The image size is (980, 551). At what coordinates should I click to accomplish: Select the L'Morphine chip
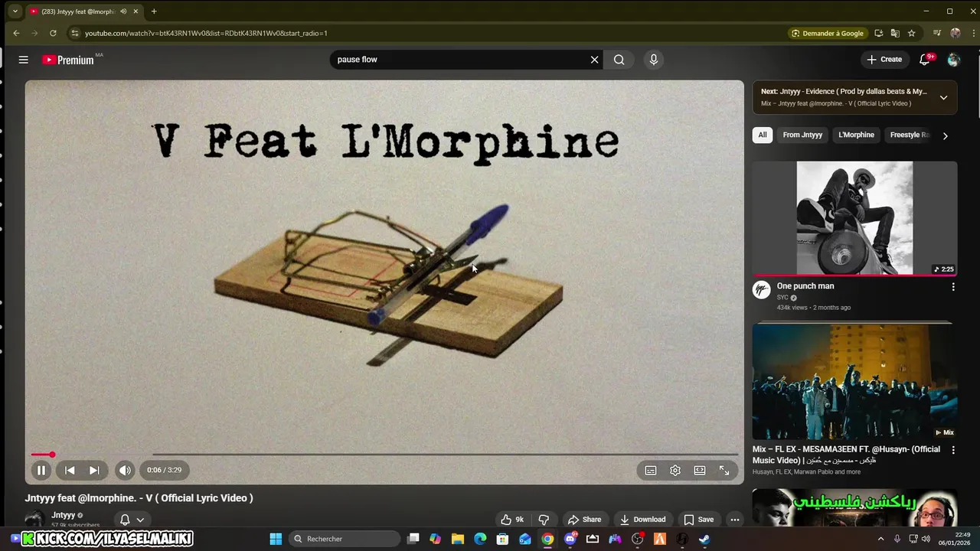856,135
